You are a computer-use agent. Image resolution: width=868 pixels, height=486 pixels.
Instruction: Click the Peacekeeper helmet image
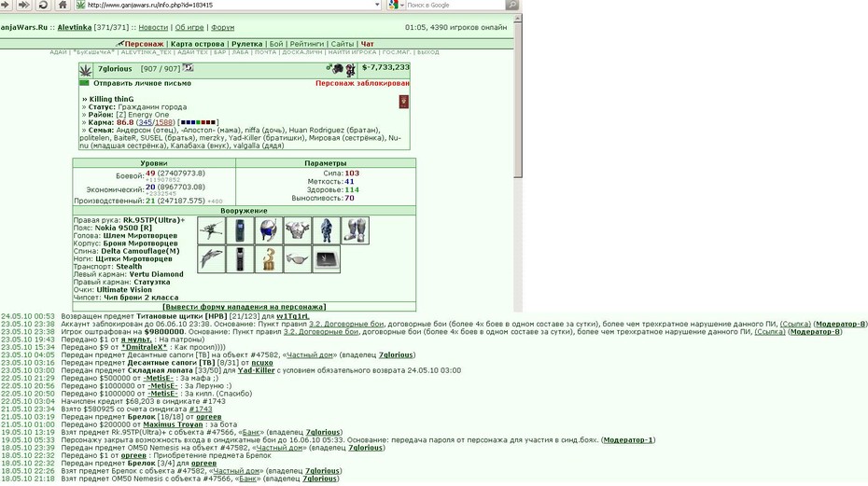[269, 230]
